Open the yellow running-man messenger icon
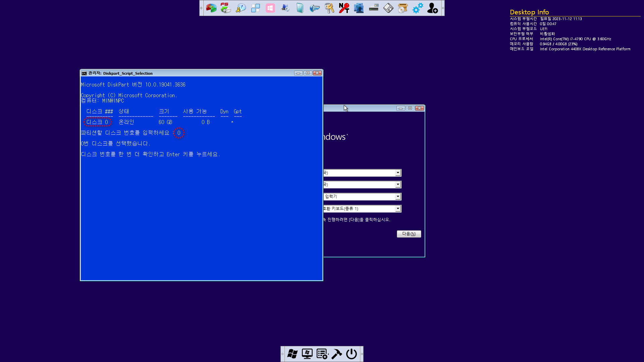Viewport: 644px width, 362px height. point(241,8)
